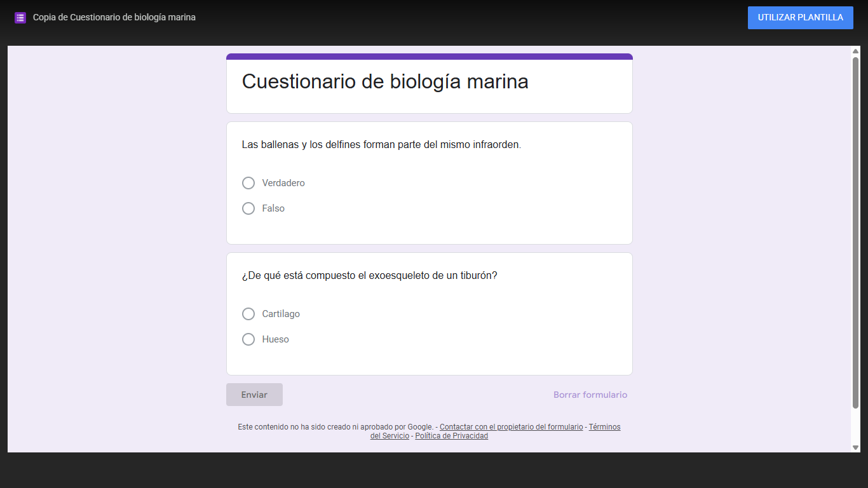Choose the Falso radio option
Viewport: 868px width, 488px height.
pyautogui.click(x=248, y=208)
